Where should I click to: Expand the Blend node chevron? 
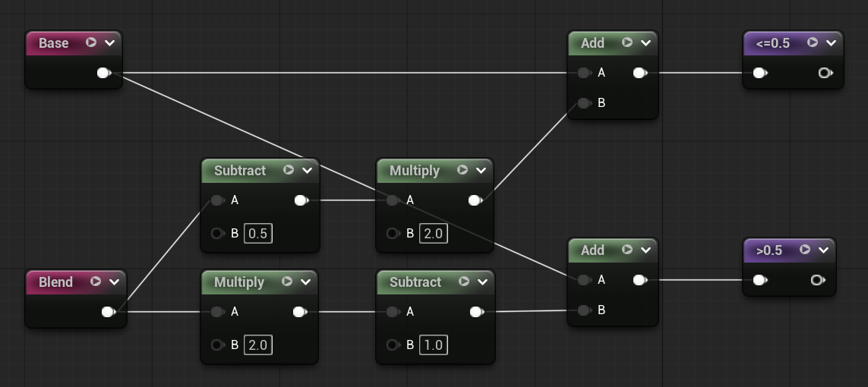114,282
